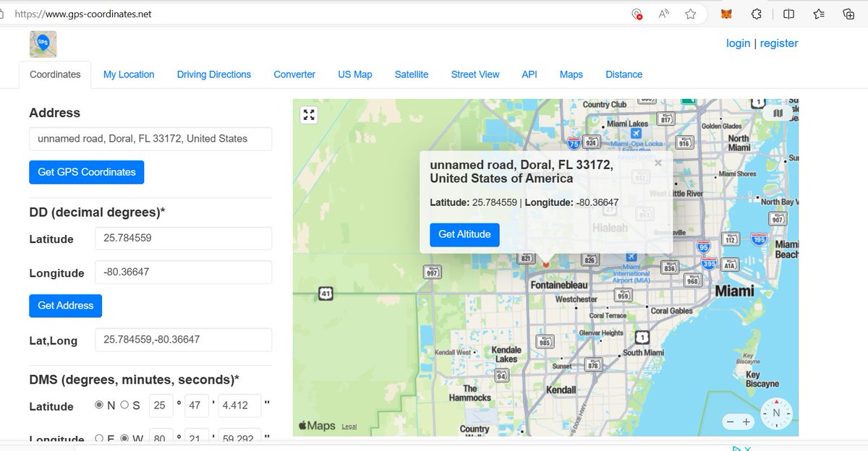Click the browser address bar URL
This screenshot has height=451, width=868.
[x=83, y=14]
